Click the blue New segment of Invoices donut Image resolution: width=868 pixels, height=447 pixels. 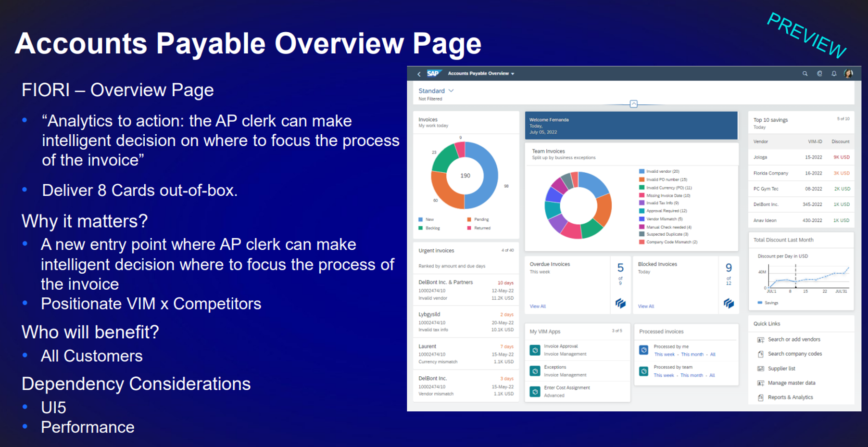(489, 176)
